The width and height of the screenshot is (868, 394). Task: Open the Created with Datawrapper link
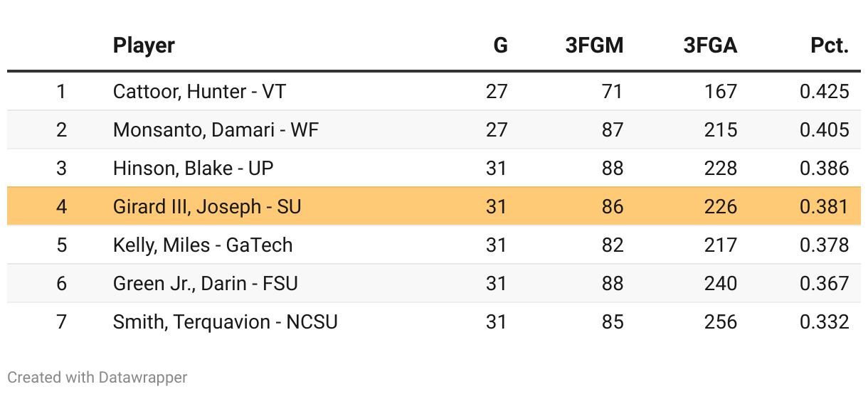point(97,377)
